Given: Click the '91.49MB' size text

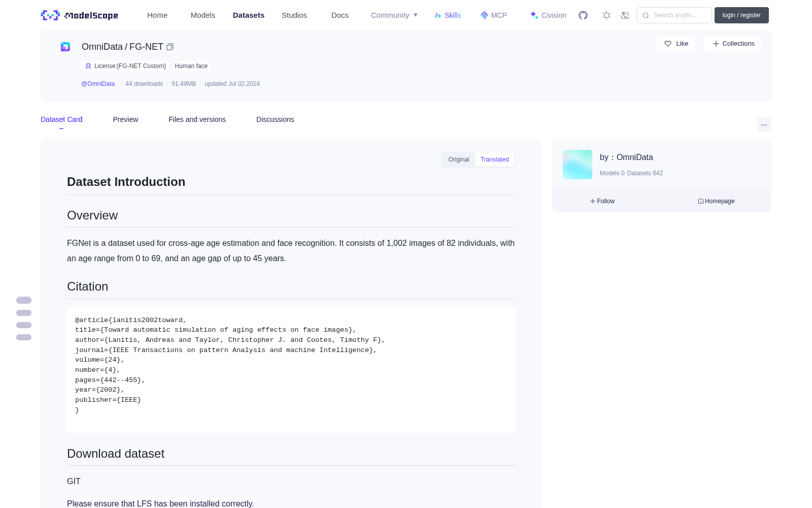Looking at the screenshot, I should tap(184, 84).
